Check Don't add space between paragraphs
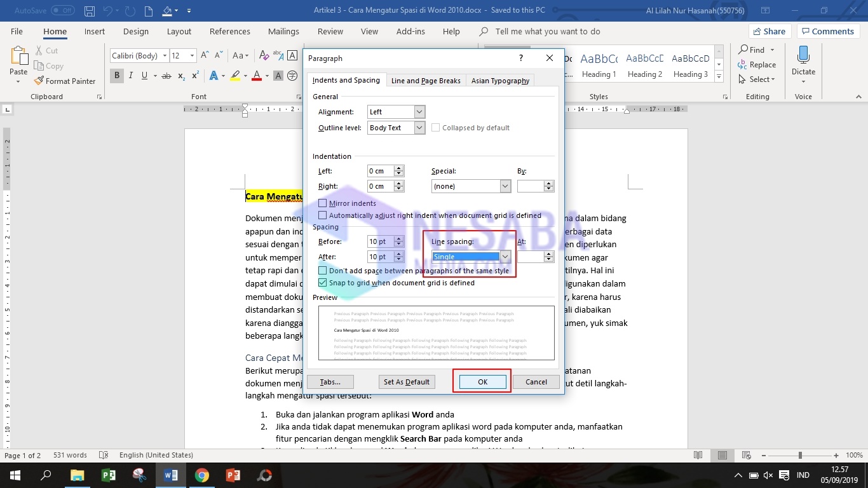868x488 pixels. click(x=323, y=271)
